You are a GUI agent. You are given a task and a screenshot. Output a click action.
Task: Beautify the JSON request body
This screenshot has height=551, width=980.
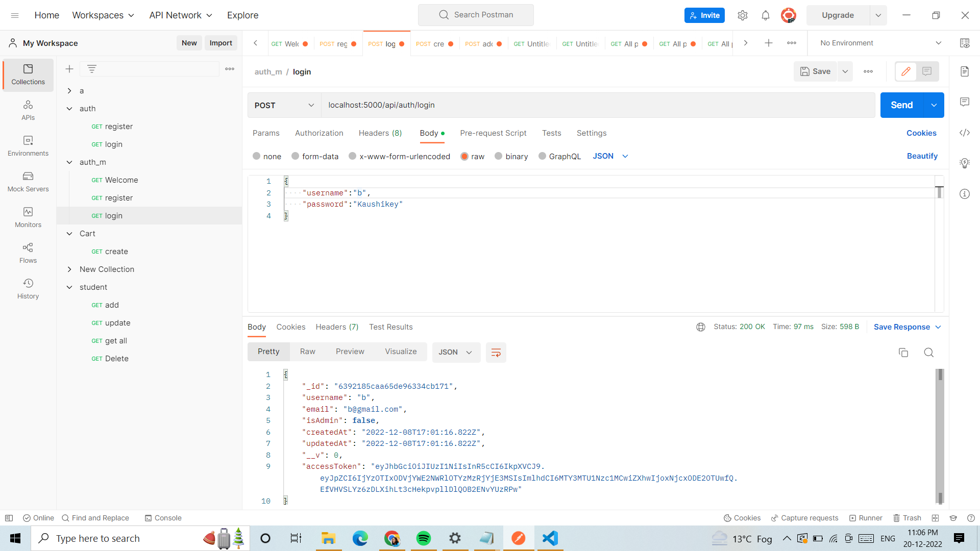tap(922, 156)
